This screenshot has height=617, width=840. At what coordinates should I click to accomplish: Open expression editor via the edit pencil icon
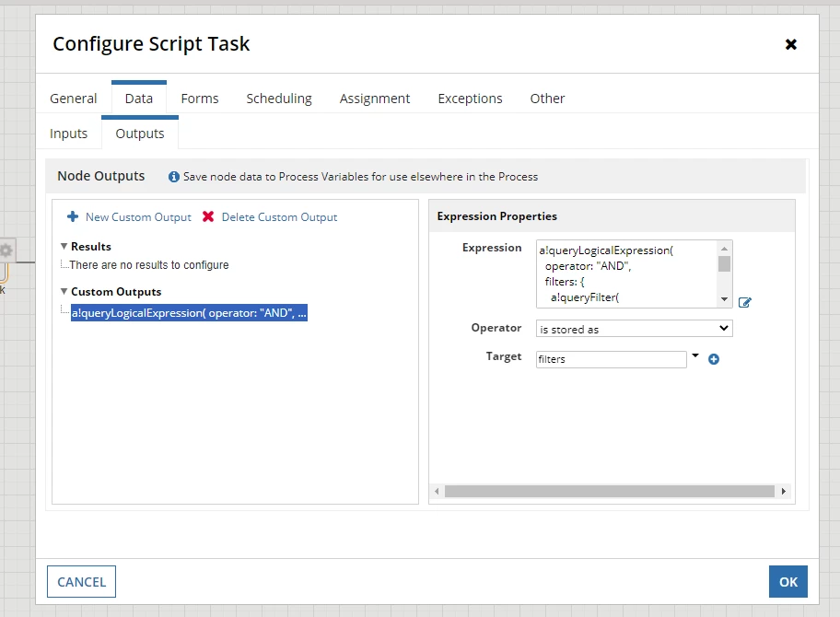[744, 303]
